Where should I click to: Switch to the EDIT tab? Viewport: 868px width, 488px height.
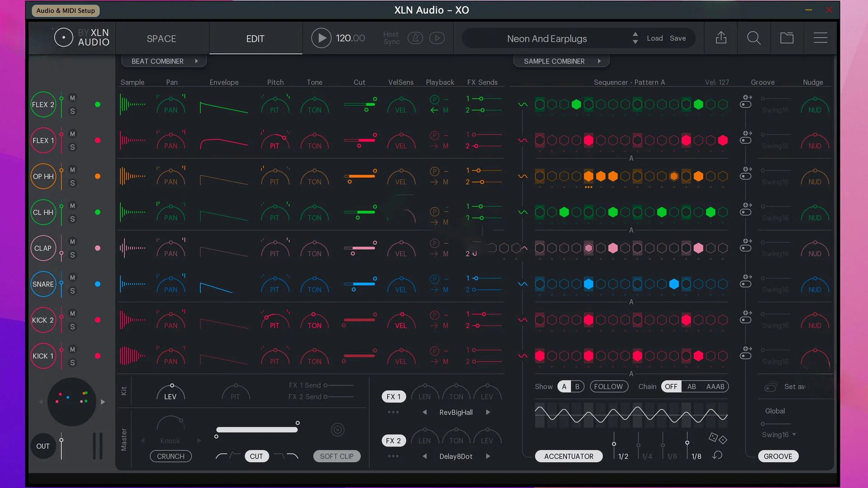(255, 39)
